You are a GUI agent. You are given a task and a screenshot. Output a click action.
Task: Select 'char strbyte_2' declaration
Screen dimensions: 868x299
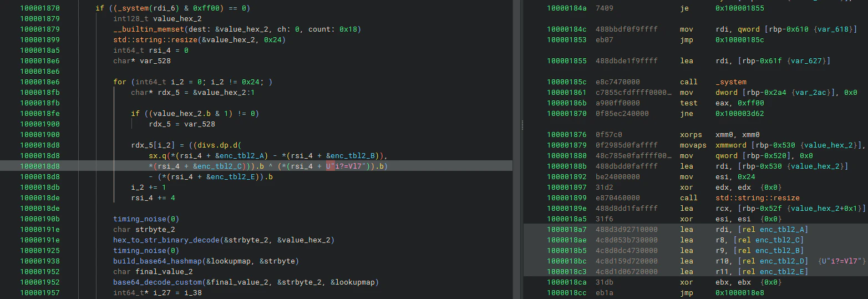pyautogui.click(x=144, y=230)
